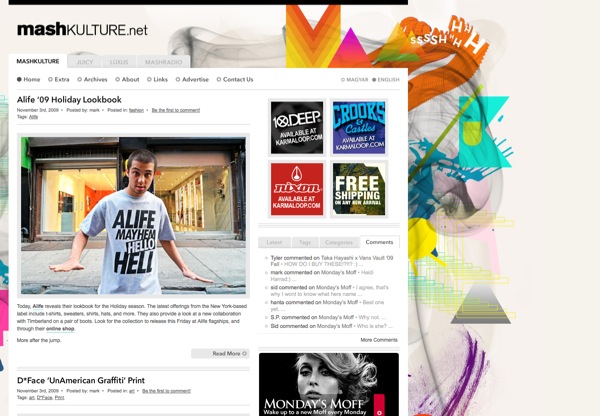Open D*Face 'UnAmerican Graffiti' Print post

point(81,380)
